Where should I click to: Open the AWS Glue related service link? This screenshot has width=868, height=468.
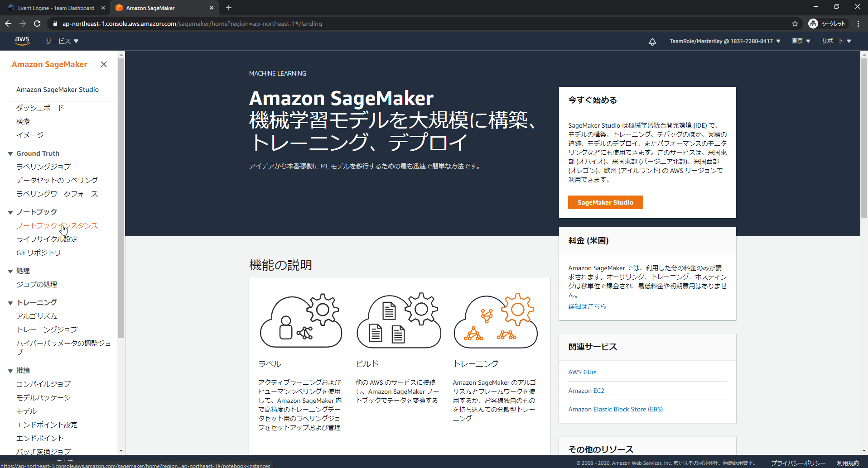(x=582, y=372)
